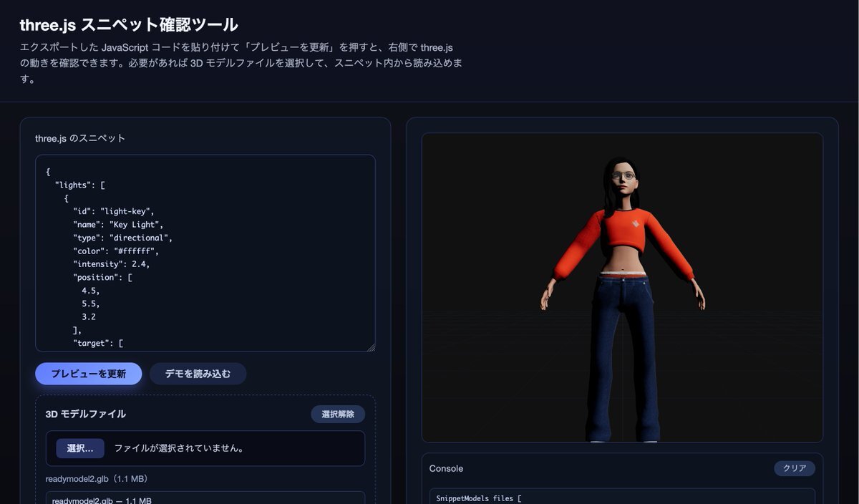
Task: Click the "ファイルが選択されていません。" file status text
Action: coord(180,449)
